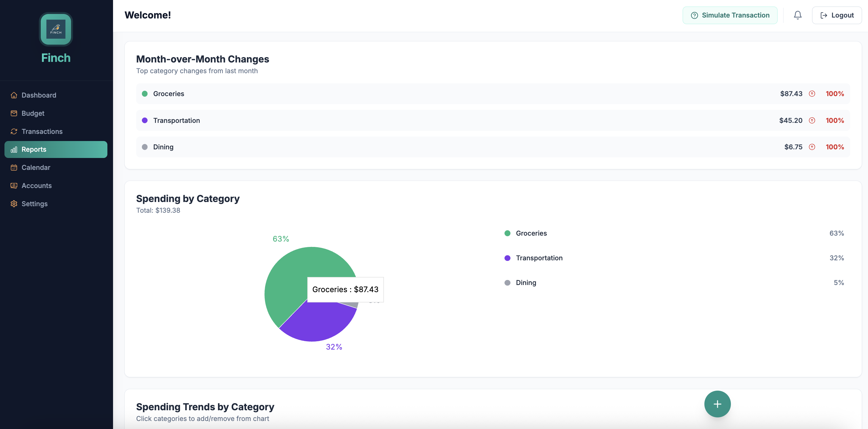Click the notification bell icon
This screenshot has width=868, height=429.
tap(798, 15)
